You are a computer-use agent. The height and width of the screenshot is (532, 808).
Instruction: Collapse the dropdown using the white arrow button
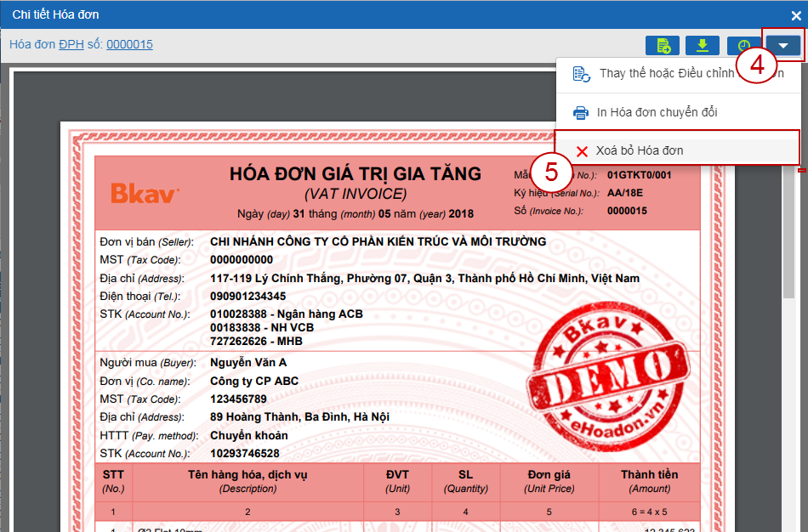tap(783, 46)
